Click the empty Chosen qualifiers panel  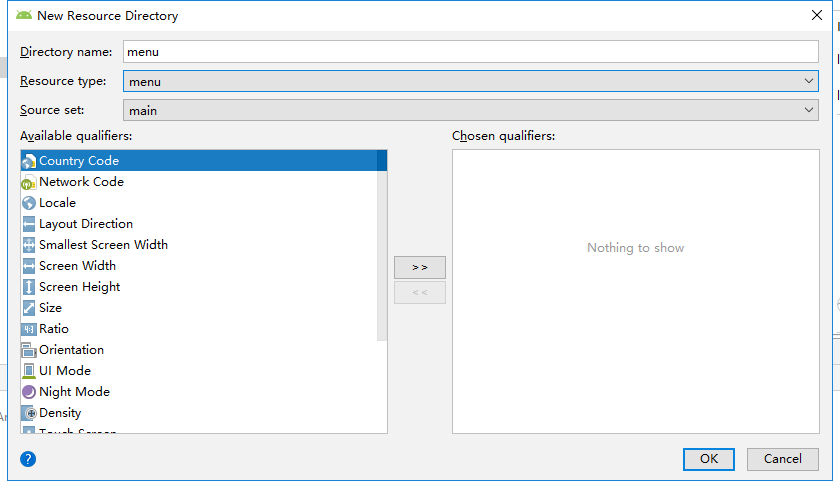coord(636,291)
